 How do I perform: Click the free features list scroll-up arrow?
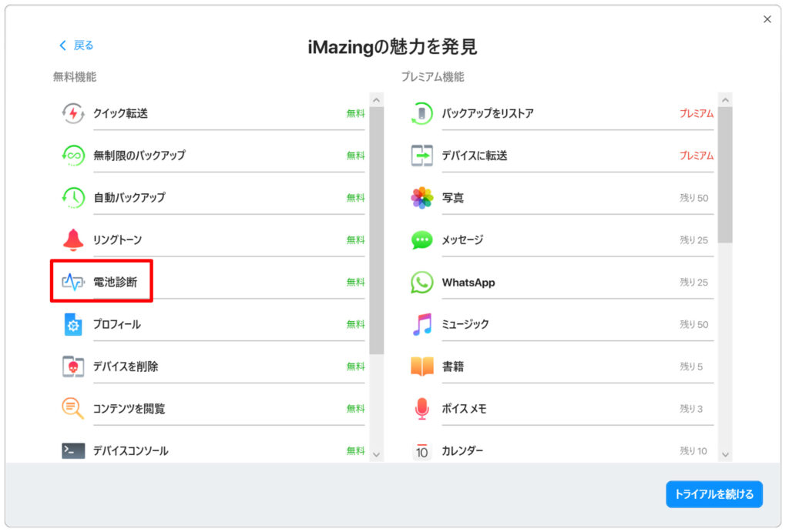coord(376,100)
